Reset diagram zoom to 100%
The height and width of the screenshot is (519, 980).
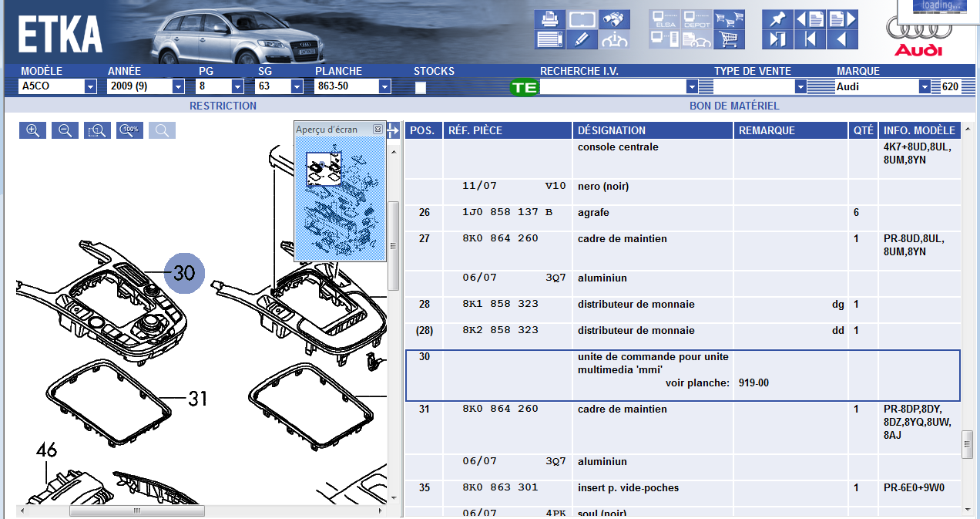130,130
